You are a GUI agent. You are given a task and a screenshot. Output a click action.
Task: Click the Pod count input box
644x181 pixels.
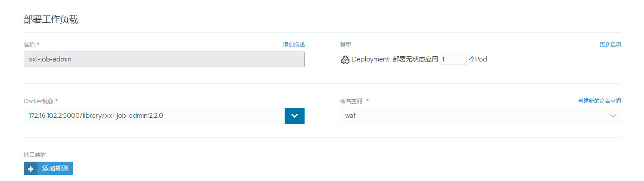coord(453,59)
